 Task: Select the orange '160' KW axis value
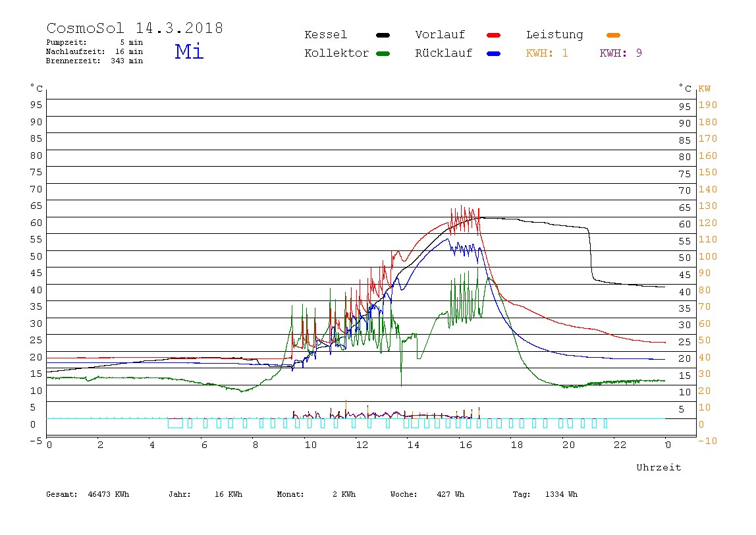tap(708, 155)
